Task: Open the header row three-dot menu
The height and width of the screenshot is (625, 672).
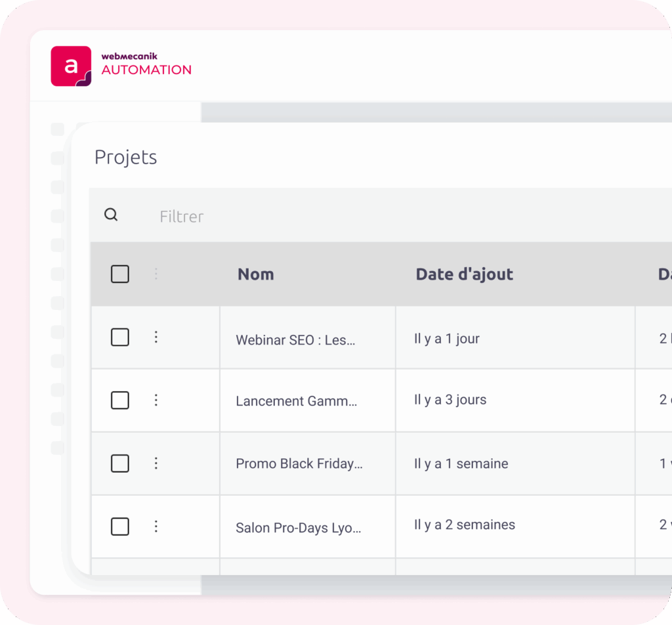Action: [156, 274]
